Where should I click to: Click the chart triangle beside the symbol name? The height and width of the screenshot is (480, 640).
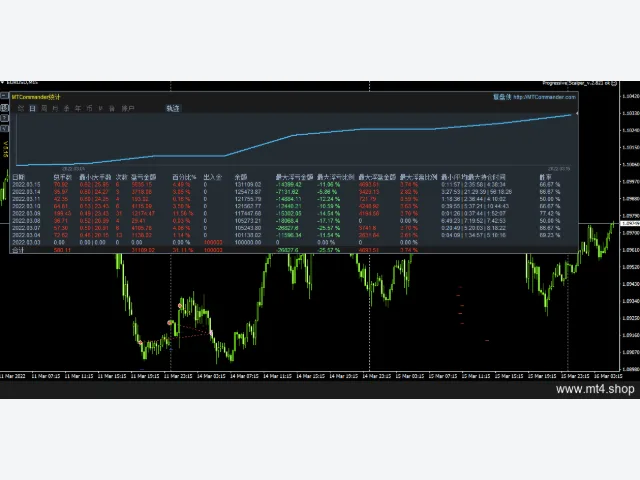(x=2, y=83)
